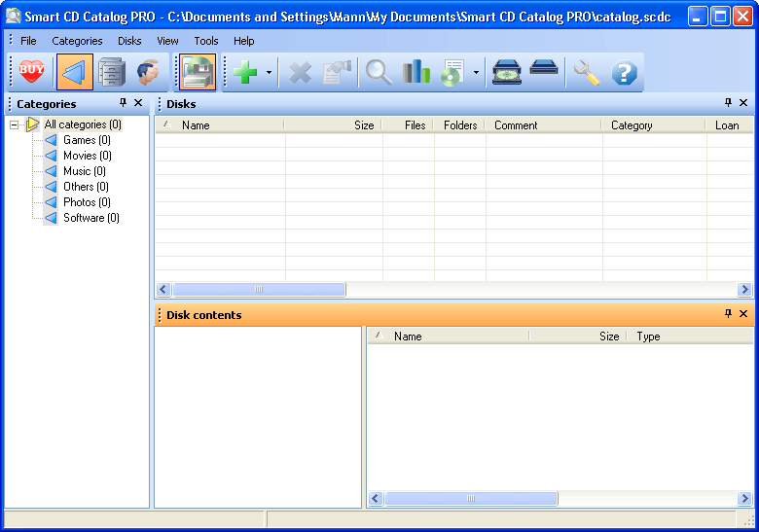Select the Others (0) category
Image resolution: width=759 pixels, height=532 pixels.
pos(87,187)
